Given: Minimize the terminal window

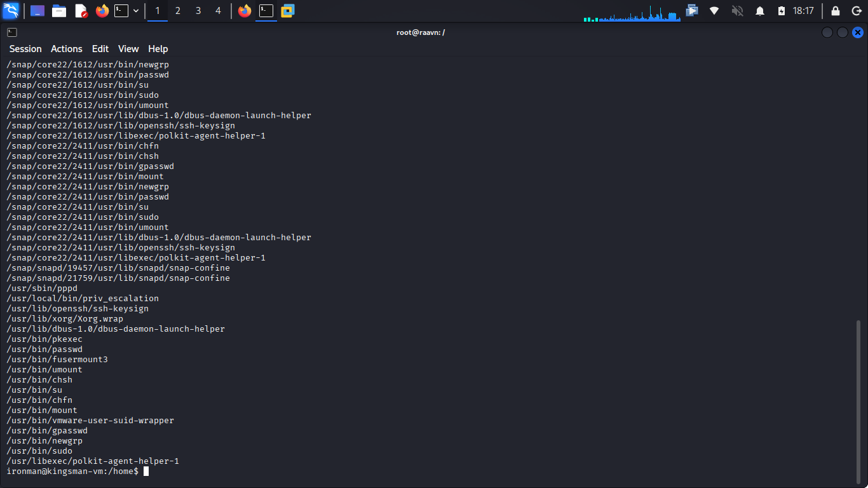Looking at the screenshot, I should click(827, 32).
